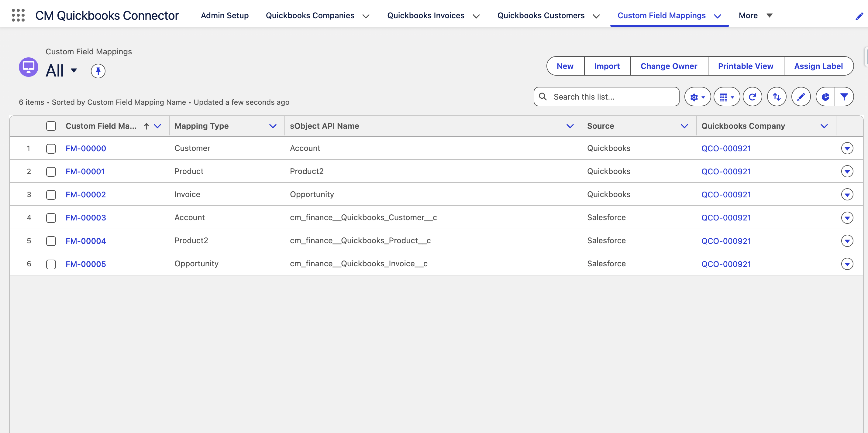This screenshot has width=868, height=433.
Task: Sort by the Mapping Type column header
Action: [201, 126]
